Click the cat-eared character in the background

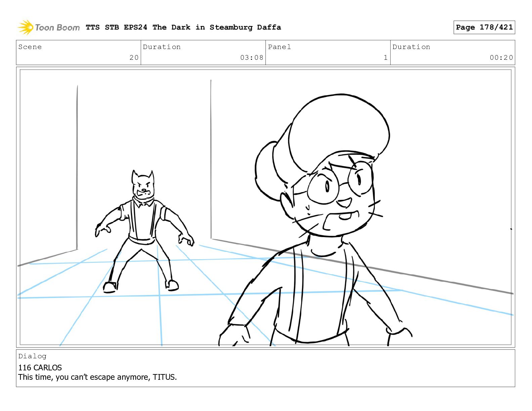pyautogui.click(x=144, y=232)
